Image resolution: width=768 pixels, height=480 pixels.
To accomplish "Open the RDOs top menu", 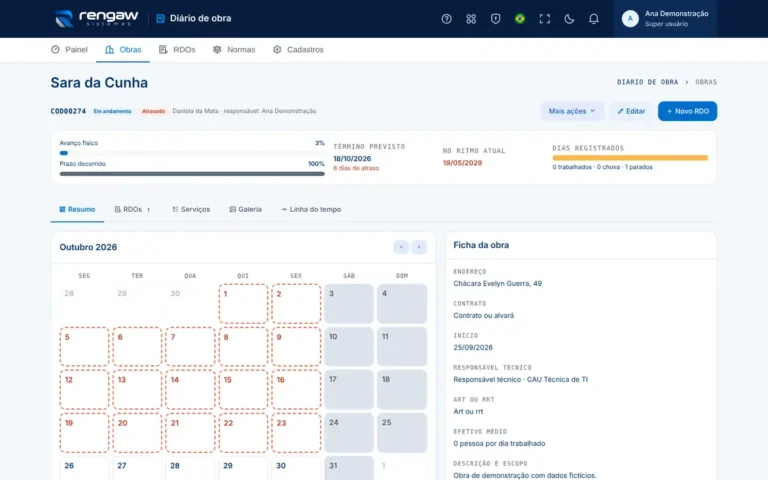I will [177, 49].
